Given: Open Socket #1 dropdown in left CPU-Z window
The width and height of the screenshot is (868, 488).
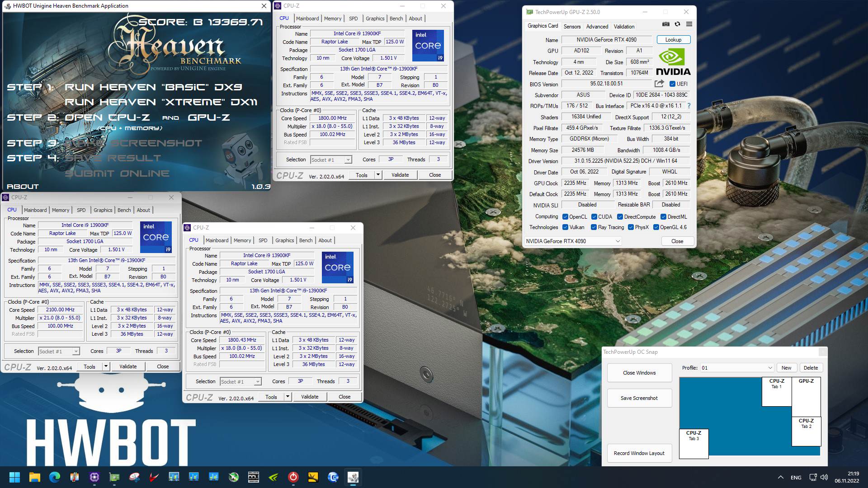Looking at the screenshot, I should (59, 351).
